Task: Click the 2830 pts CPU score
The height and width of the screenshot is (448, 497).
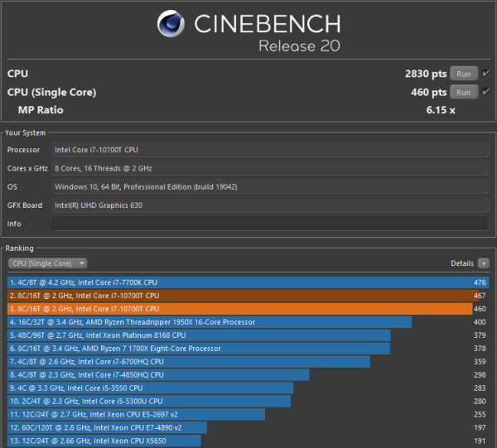Action: (x=426, y=74)
